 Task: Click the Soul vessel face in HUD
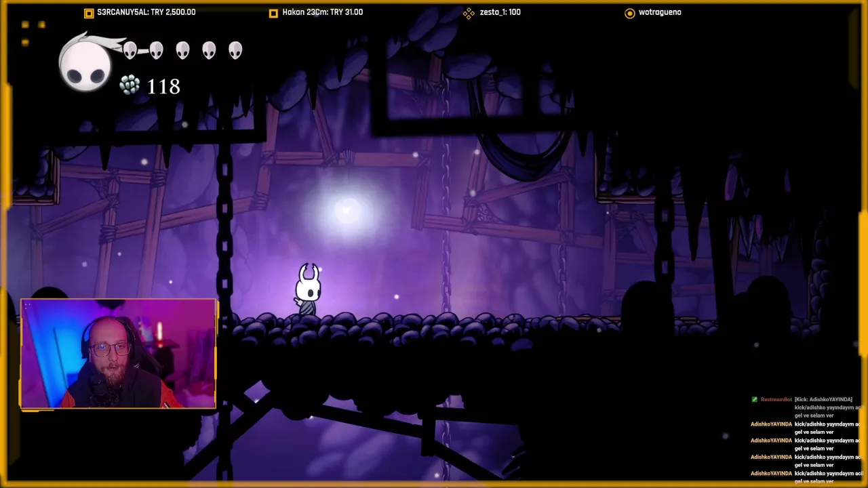pos(85,65)
